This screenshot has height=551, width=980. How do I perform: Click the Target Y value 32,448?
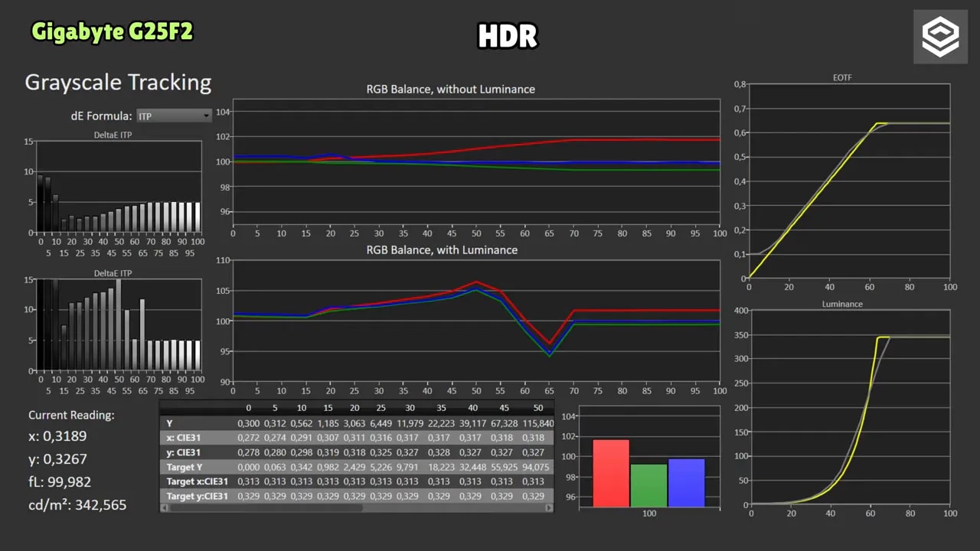[x=472, y=467]
